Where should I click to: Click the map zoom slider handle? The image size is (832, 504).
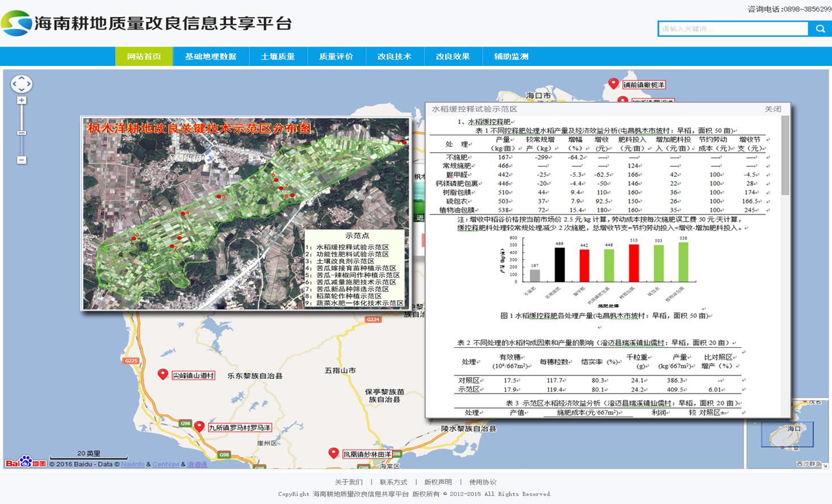[x=22, y=133]
